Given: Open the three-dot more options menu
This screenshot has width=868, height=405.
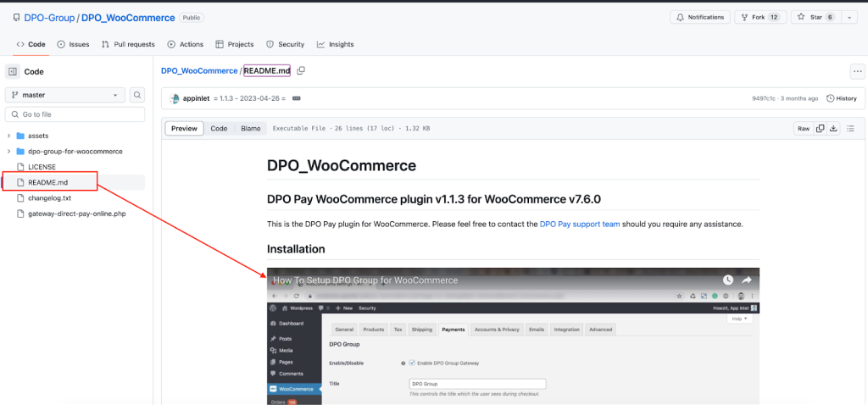Looking at the screenshot, I should tap(858, 71).
